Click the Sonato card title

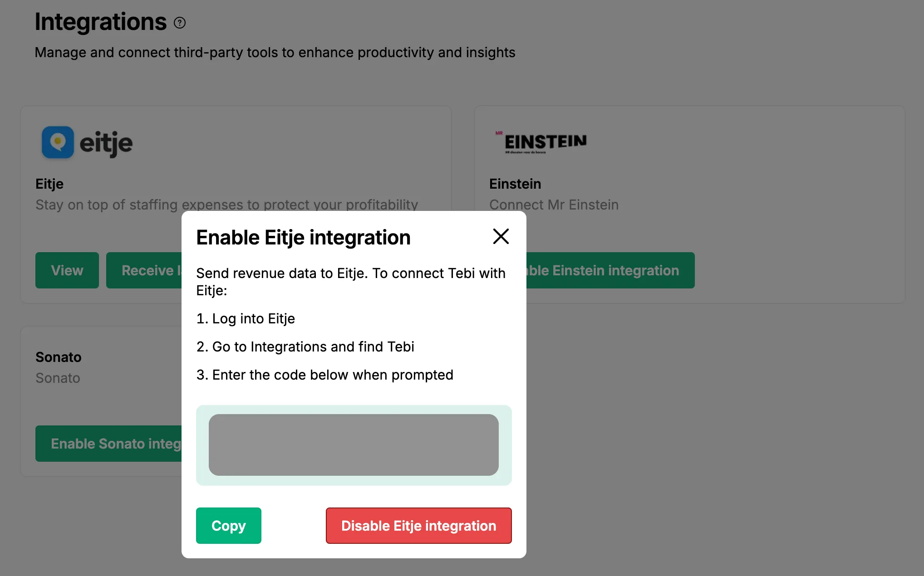pyautogui.click(x=58, y=357)
